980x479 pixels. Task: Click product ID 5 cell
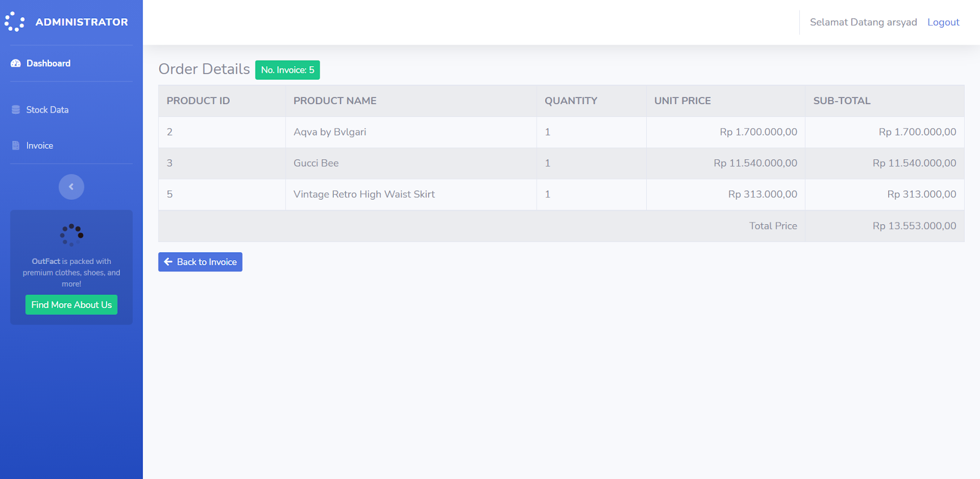[x=222, y=194]
